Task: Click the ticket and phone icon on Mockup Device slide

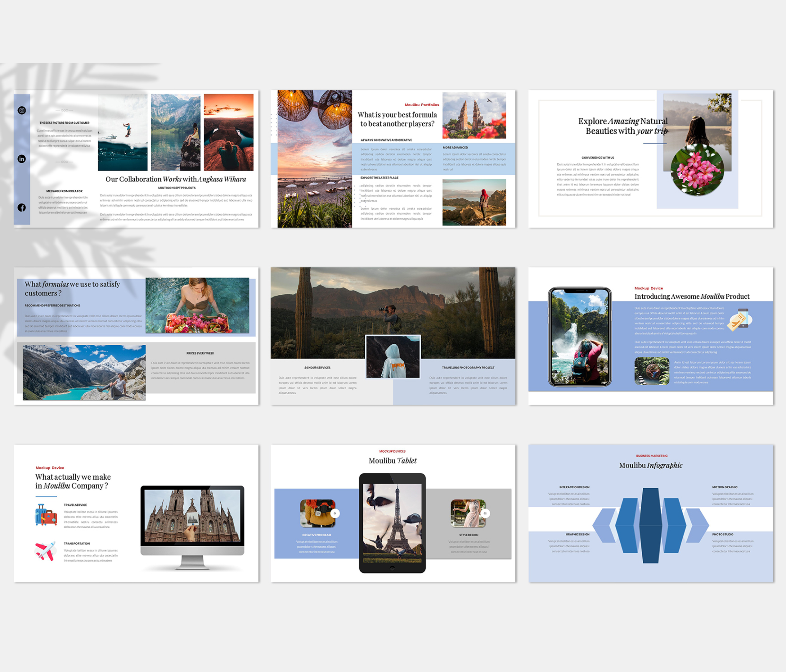Action: (740, 320)
